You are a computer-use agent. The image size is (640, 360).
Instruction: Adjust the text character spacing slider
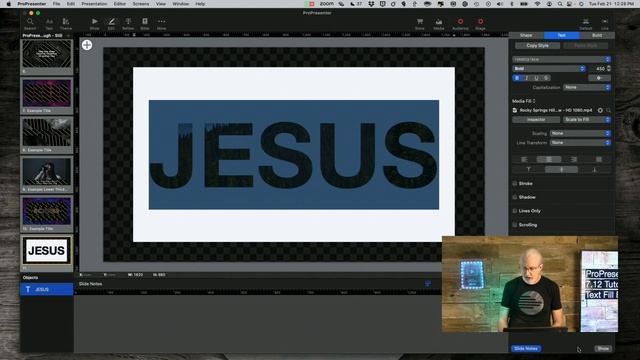[x=599, y=78]
